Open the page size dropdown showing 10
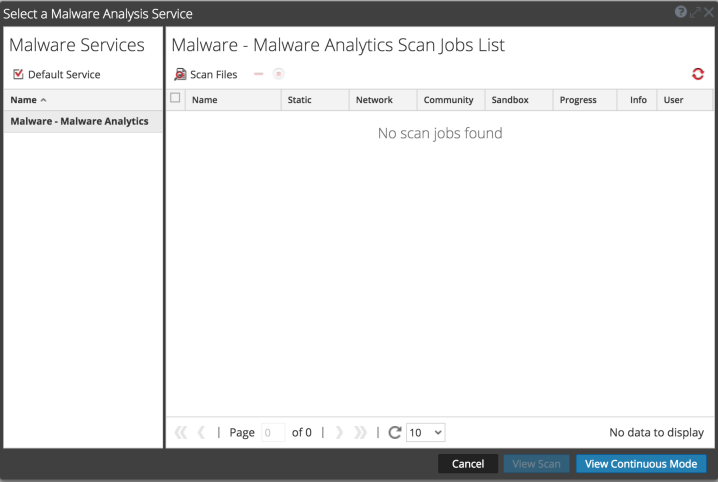 pos(425,432)
